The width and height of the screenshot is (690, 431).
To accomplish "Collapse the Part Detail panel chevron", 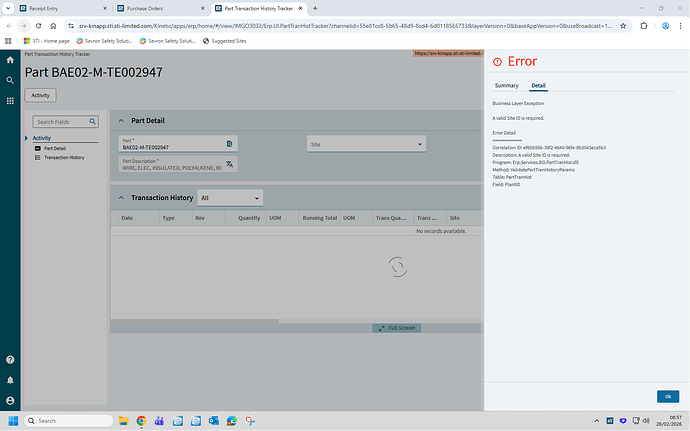I will [x=121, y=121].
